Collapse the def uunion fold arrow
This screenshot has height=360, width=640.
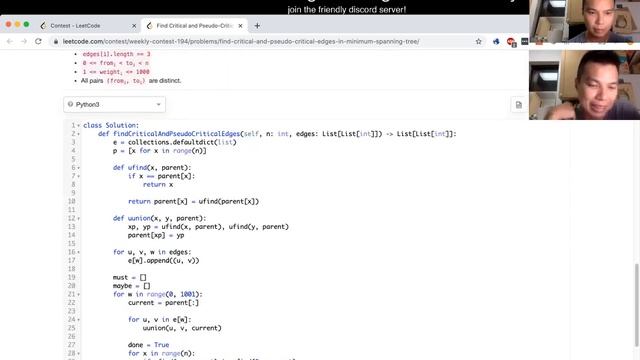tap(78, 218)
